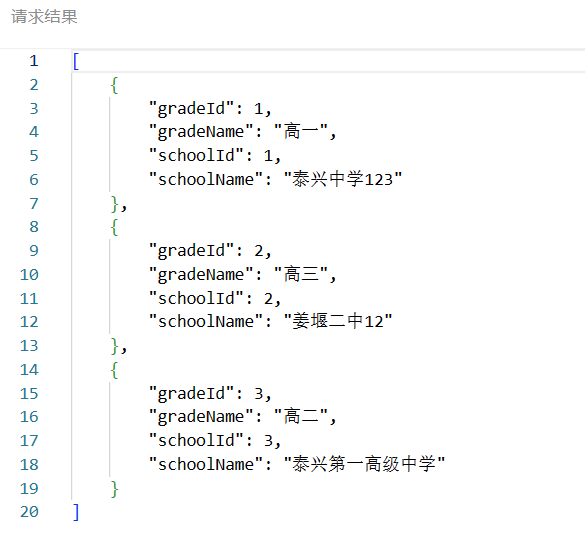This screenshot has width=585, height=545.
Task: Click line number 20 in gutter
Action: click(29, 512)
